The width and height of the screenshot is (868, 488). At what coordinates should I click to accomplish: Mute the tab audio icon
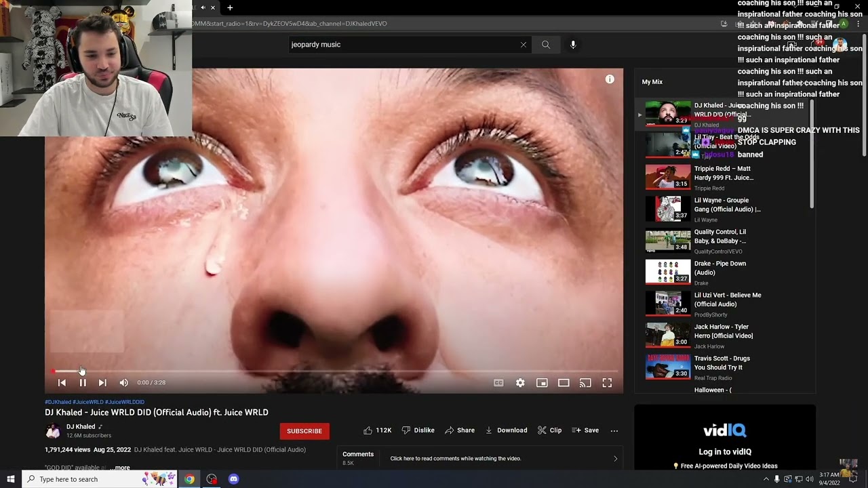coord(203,7)
